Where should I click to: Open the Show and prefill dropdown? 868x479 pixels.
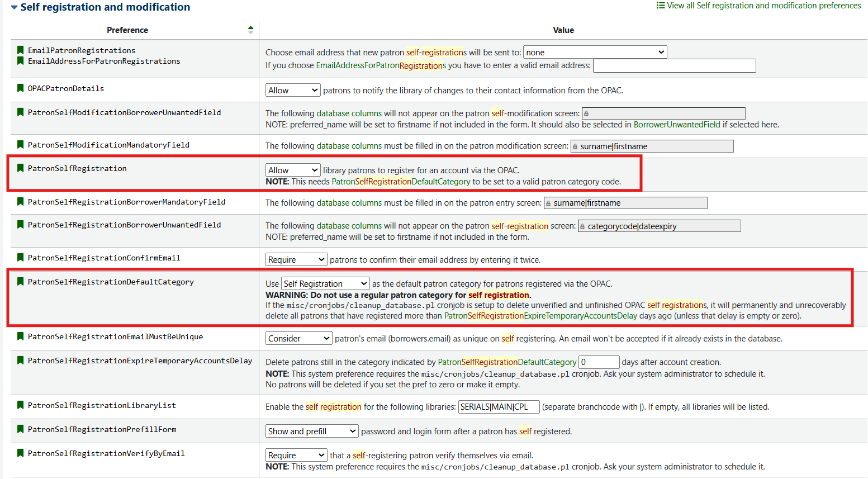311,431
